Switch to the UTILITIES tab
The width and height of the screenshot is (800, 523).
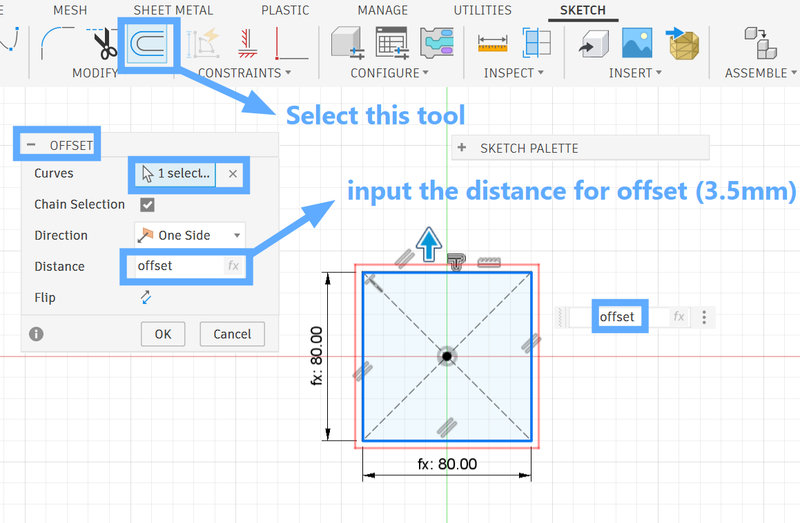point(483,10)
